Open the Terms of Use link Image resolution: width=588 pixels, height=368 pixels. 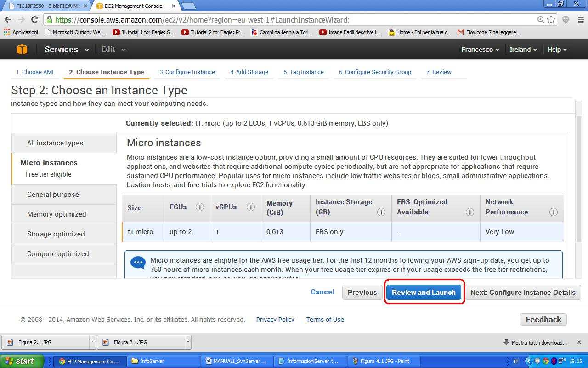pos(325,319)
